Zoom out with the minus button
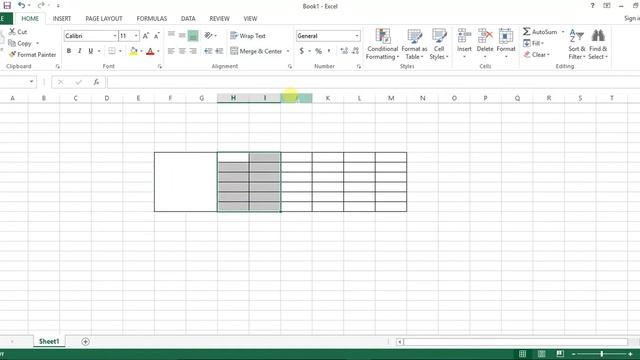This screenshot has height=360, width=640. (573, 354)
